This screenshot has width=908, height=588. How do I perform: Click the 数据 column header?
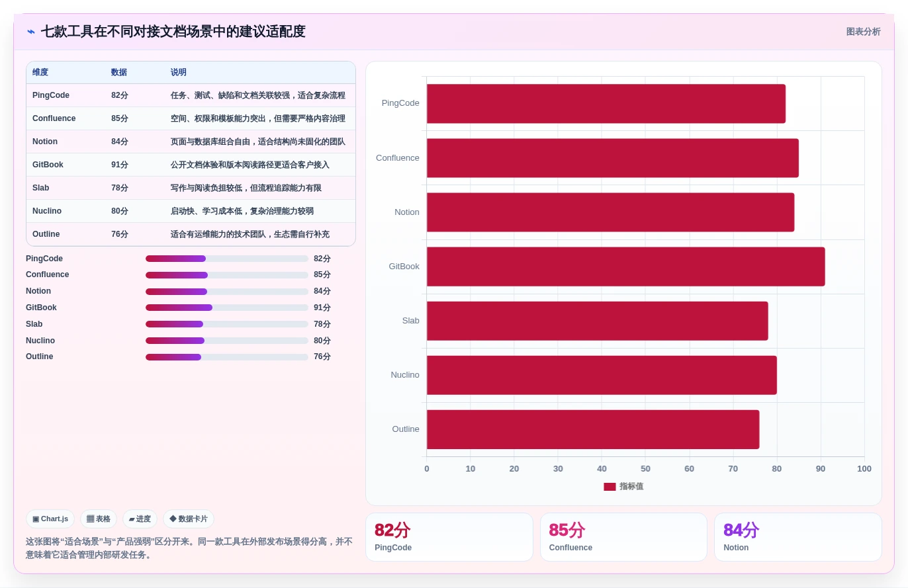[119, 73]
